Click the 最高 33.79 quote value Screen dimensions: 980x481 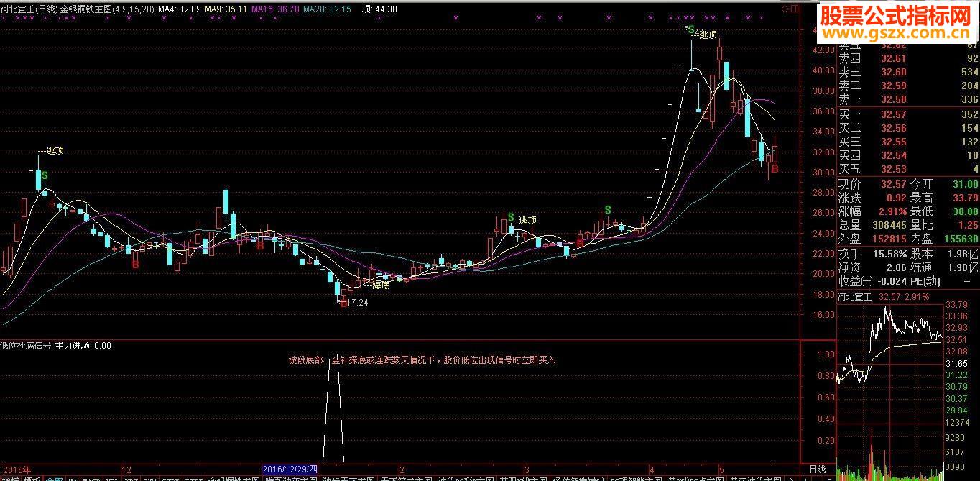pyautogui.click(x=965, y=198)
